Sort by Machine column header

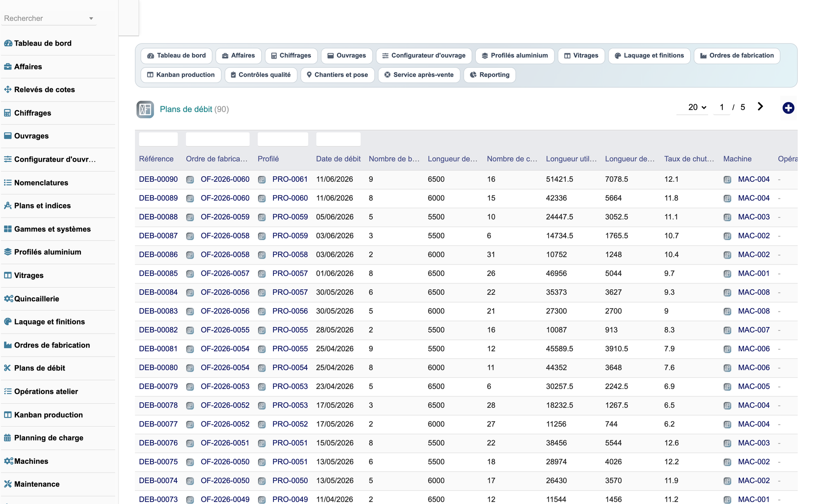[738, 159]
